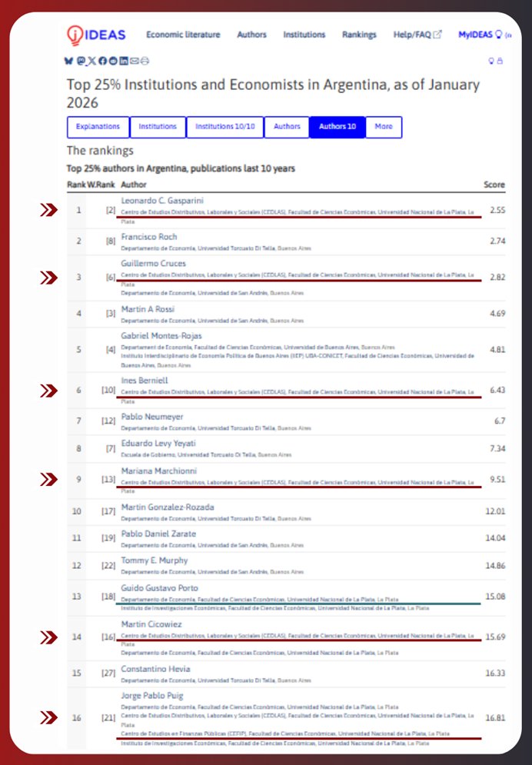Click score 16.81 for Jorge Pablo Puig

[x=495, y=718]
